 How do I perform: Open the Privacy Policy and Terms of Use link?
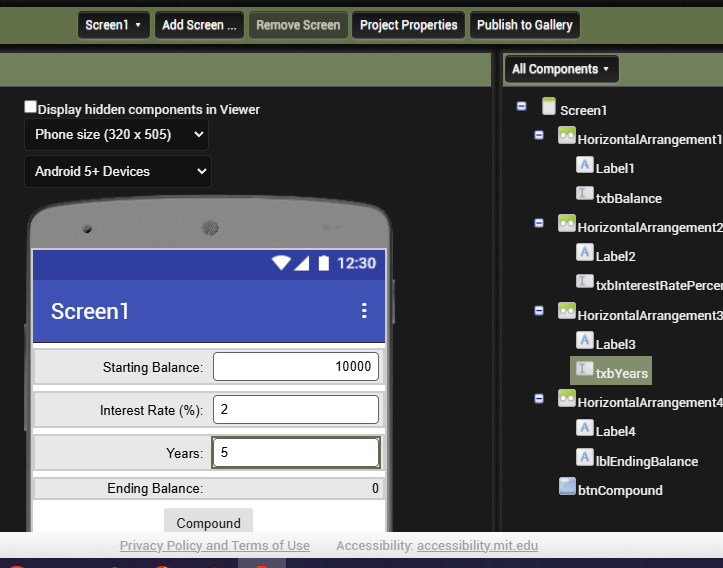(x=215, y=546)
